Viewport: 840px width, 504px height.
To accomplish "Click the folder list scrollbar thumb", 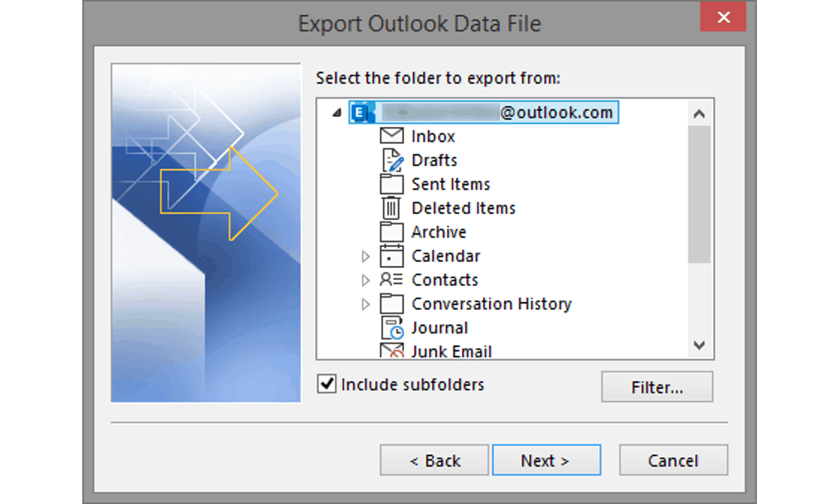I will [x=699, y=194].
